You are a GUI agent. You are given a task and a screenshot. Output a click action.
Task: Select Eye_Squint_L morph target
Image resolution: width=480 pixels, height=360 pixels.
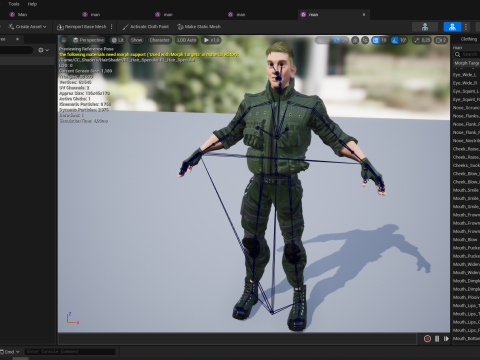click(466, 91)
